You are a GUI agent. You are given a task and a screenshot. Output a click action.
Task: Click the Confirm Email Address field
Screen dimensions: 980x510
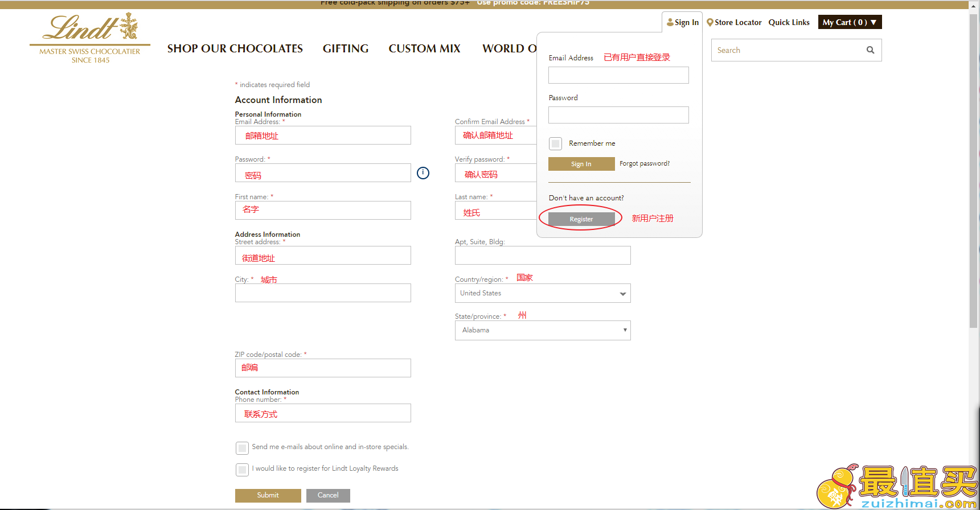click(496, 135)
